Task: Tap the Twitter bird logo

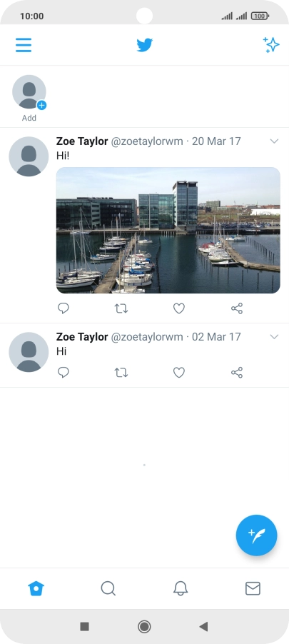Action: coord(144,45)
